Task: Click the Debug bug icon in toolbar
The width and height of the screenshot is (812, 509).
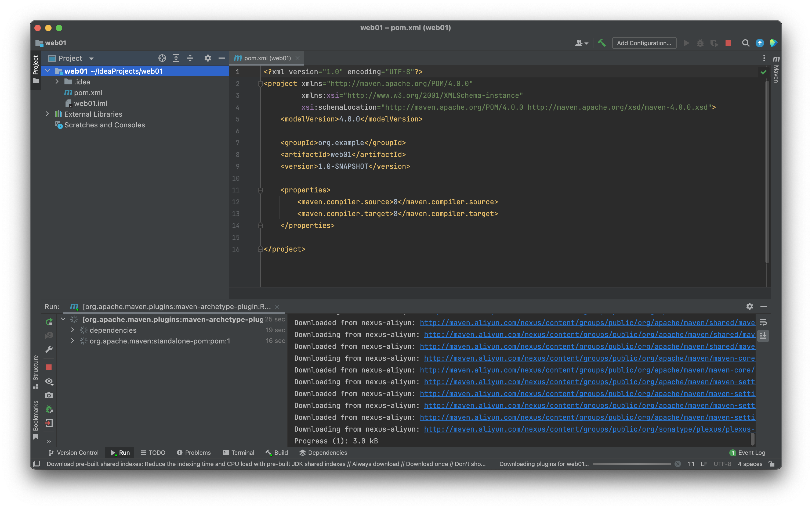Action: pos(700,43)
